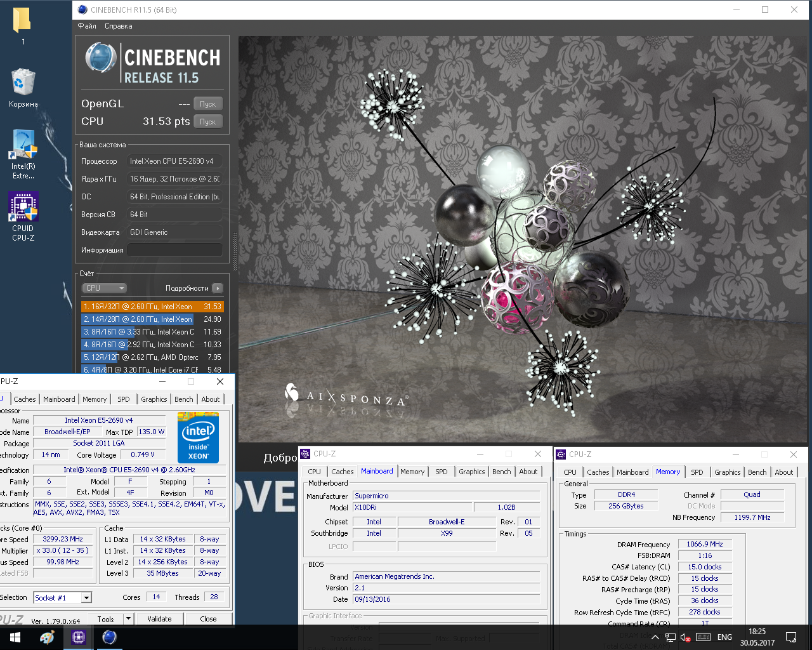Switch to Memory tab in left CPU-Z
This screenshot has height=650, width=812.
95,399
